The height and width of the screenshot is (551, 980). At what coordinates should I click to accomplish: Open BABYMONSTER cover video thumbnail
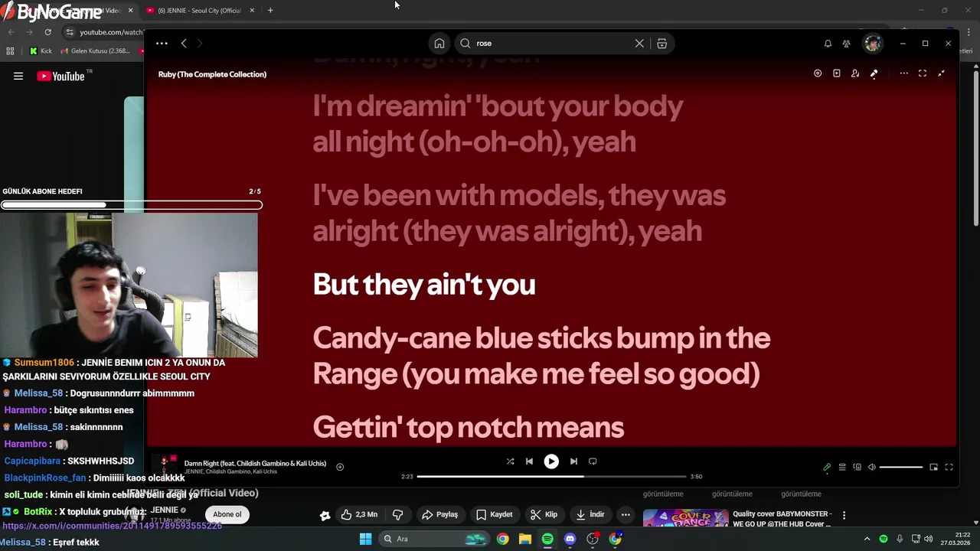(x=685, y=519)
